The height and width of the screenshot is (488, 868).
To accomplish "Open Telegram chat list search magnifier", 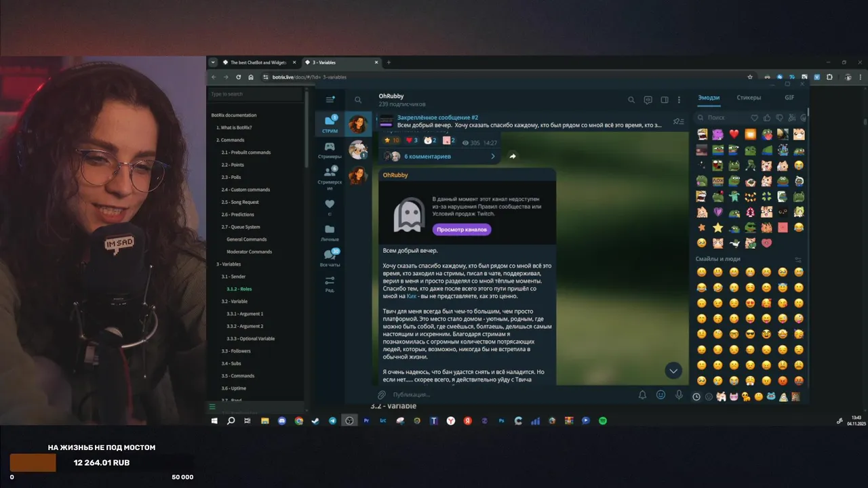I will tap(358, 100).
